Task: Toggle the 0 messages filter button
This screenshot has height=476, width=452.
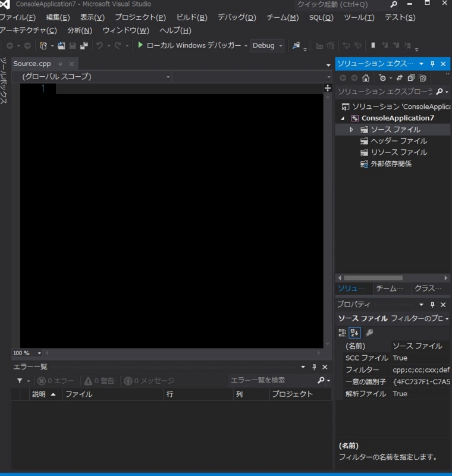Action: (x=149, y=380)
